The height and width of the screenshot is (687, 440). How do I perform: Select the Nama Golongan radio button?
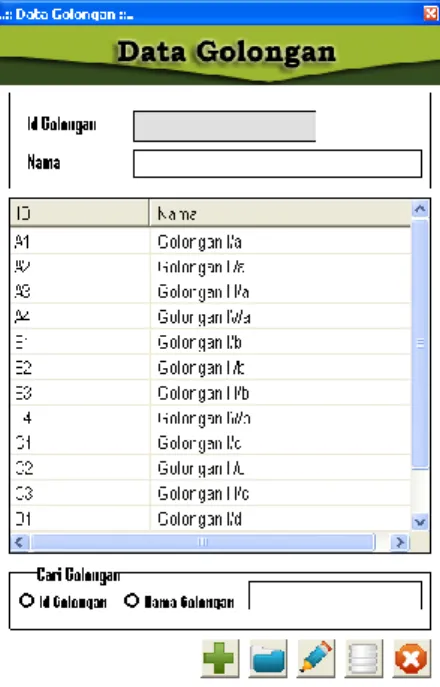coord(131,600)
